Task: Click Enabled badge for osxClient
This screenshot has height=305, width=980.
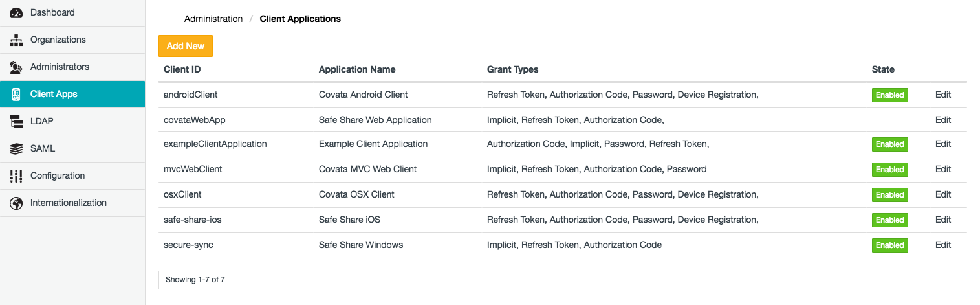Action: [x=889, y=195]
